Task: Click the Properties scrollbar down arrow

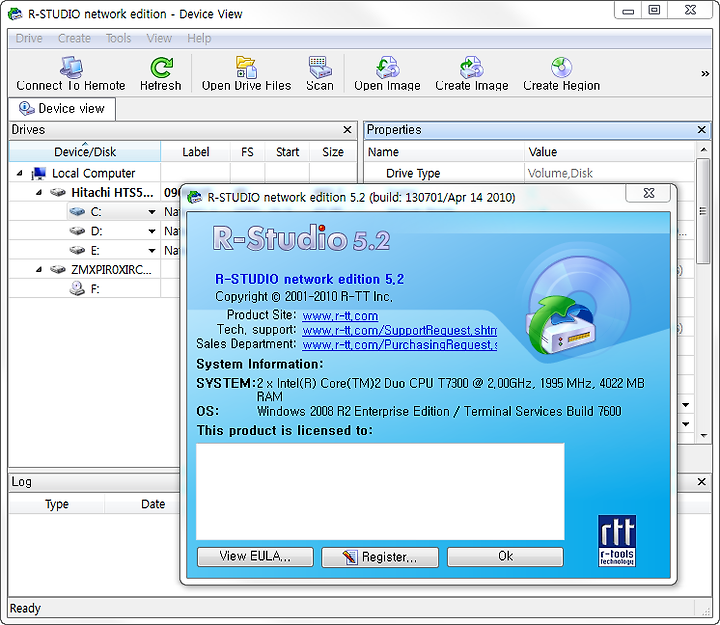Action: 703,435
